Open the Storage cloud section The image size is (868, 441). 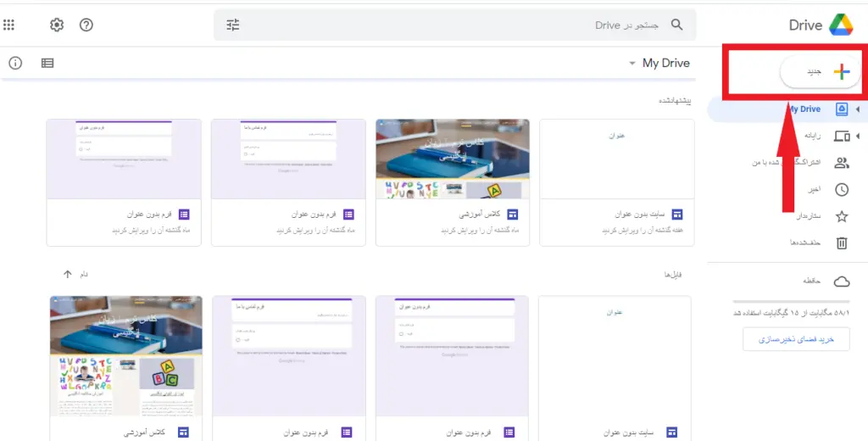(841, 281)
